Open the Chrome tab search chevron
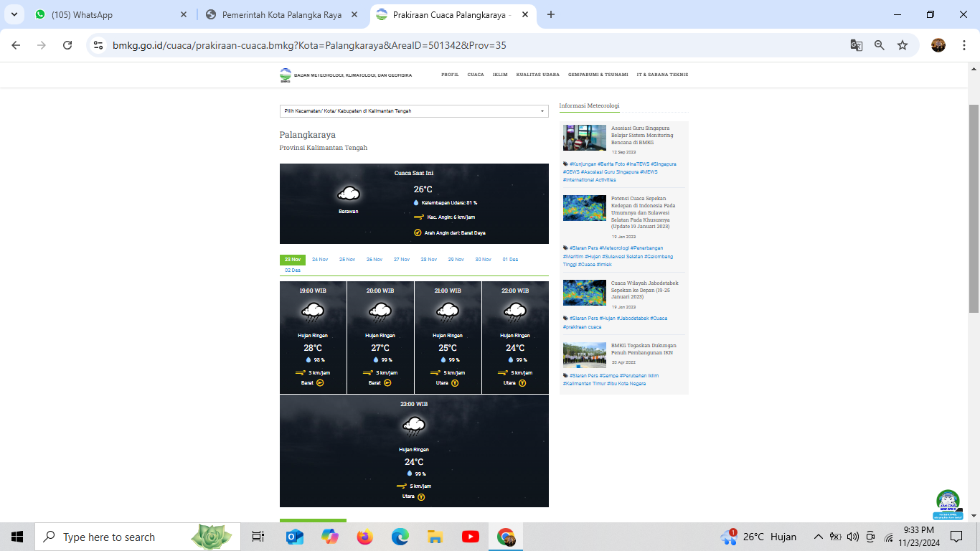 coord(14,14)
